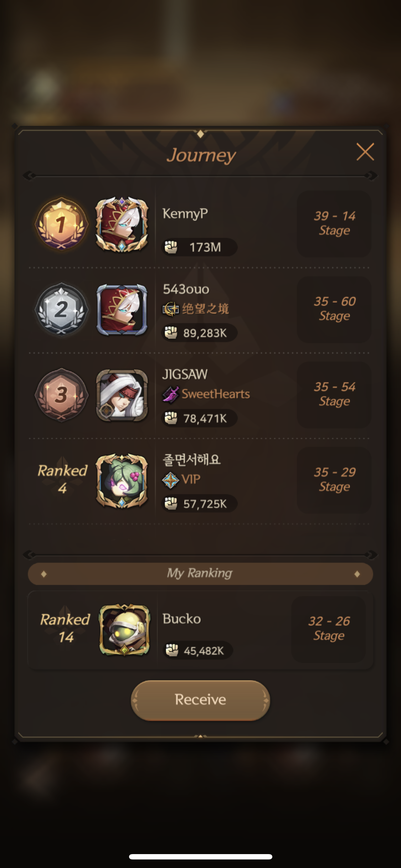Open the SweetHearts guild name link
Viewport: 401px width, 868px height.
pyautogui.click(x=216, y=394)
